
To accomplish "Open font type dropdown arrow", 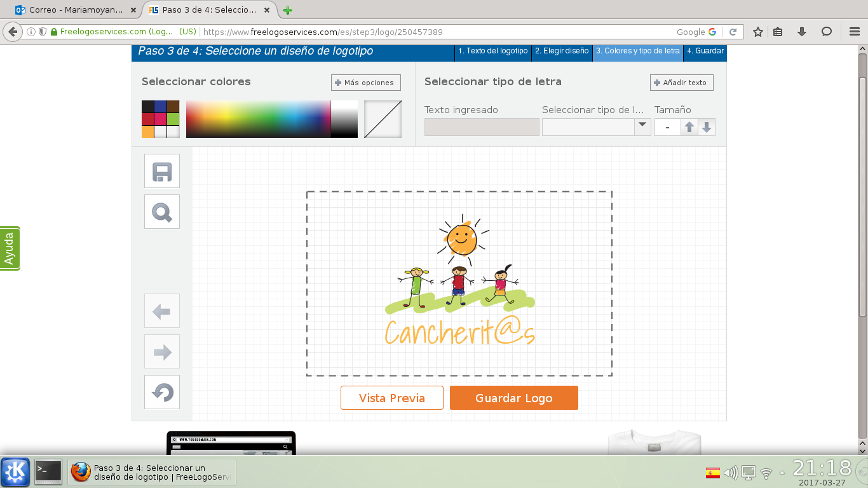I will [642, 126].
